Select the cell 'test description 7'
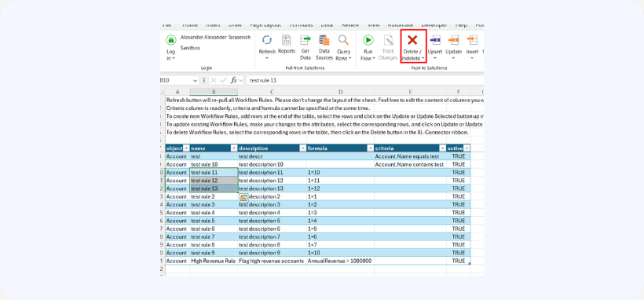 click(272, 236)
